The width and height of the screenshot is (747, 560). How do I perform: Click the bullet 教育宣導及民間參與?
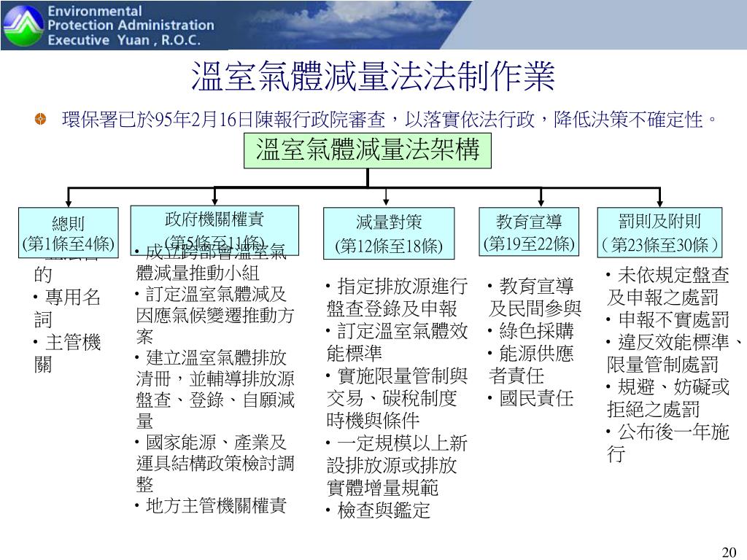pos(535,297)
